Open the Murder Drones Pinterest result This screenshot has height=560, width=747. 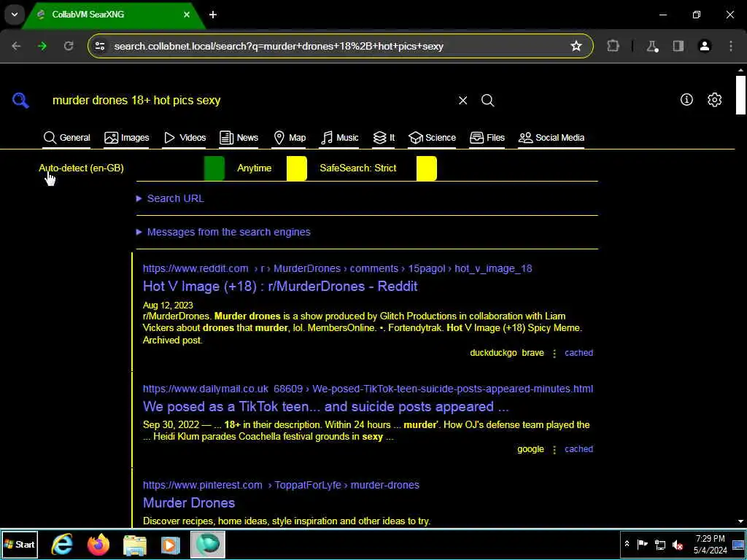coord(189,503)
